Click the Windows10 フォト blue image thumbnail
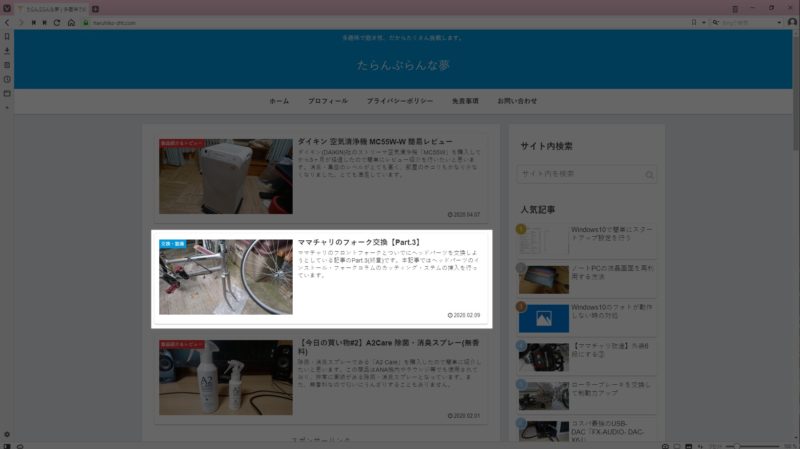This screenshot has height=449, width=800. [543, 318]
